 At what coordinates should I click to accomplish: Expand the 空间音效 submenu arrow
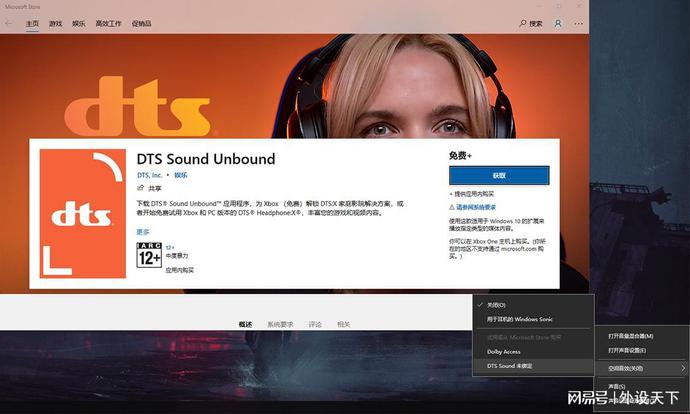[683, 367]
